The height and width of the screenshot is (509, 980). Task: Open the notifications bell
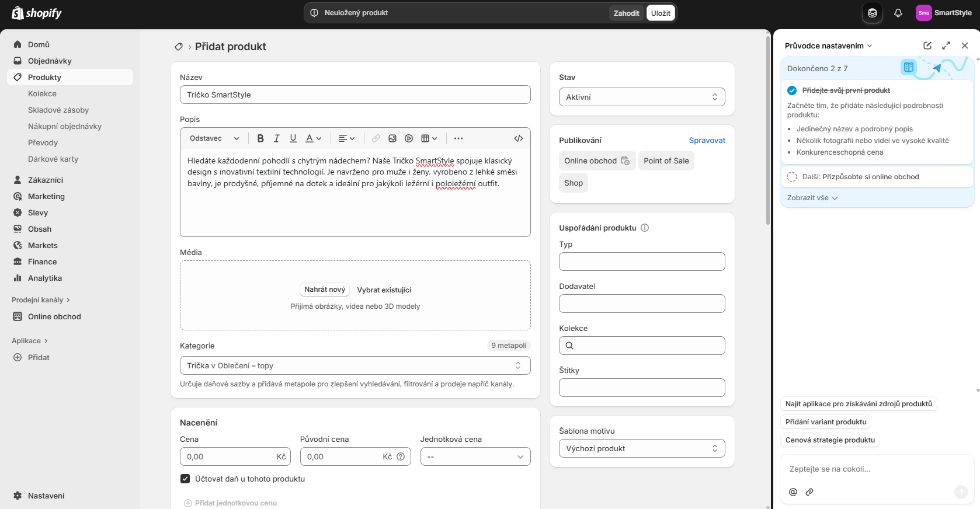pos(898,13)
